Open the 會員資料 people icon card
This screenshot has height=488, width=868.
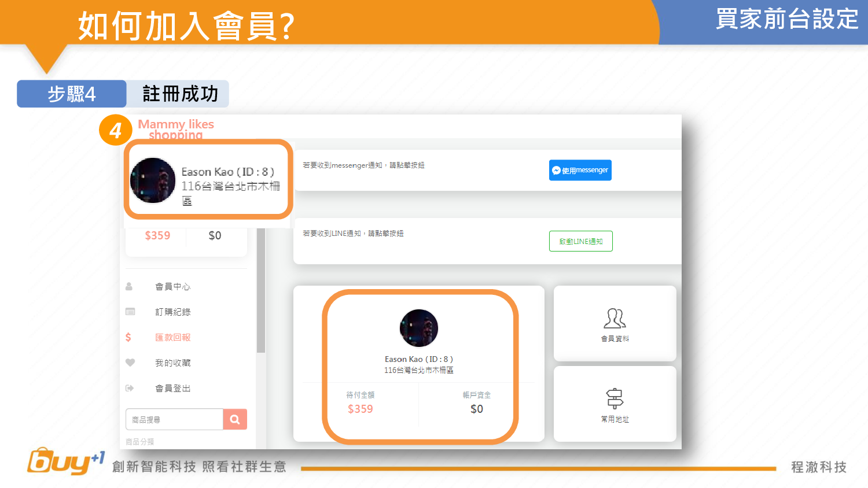pos(615,323)
